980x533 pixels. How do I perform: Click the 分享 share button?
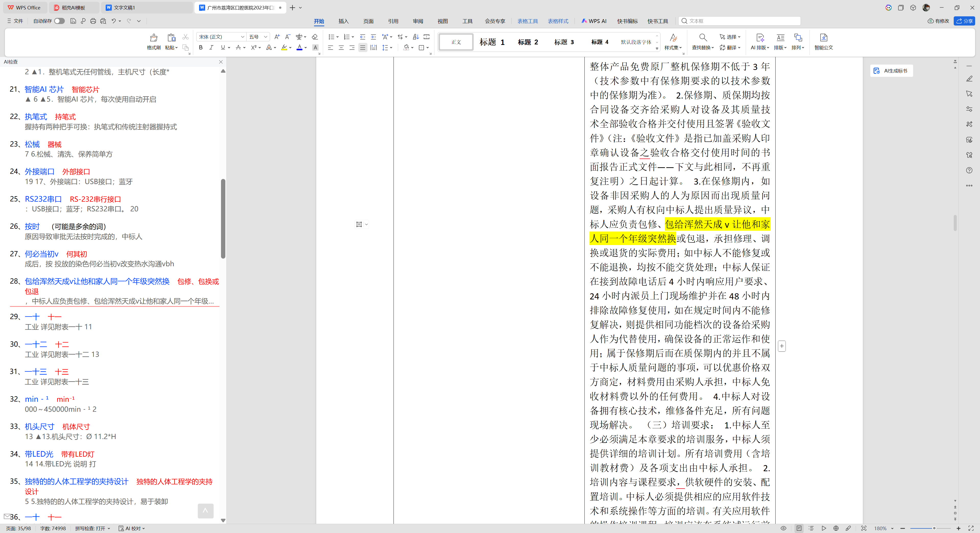[x=964, y=21]
